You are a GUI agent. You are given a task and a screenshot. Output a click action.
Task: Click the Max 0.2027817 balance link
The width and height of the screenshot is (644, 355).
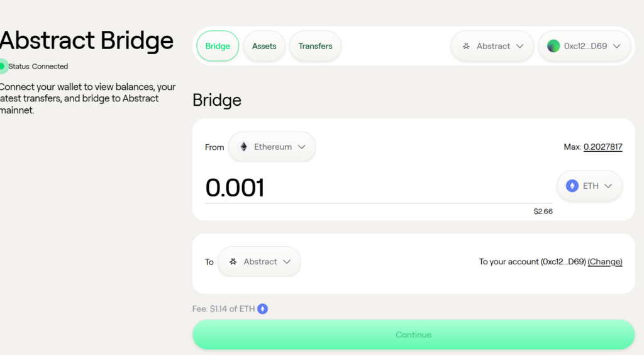point(602,147)
